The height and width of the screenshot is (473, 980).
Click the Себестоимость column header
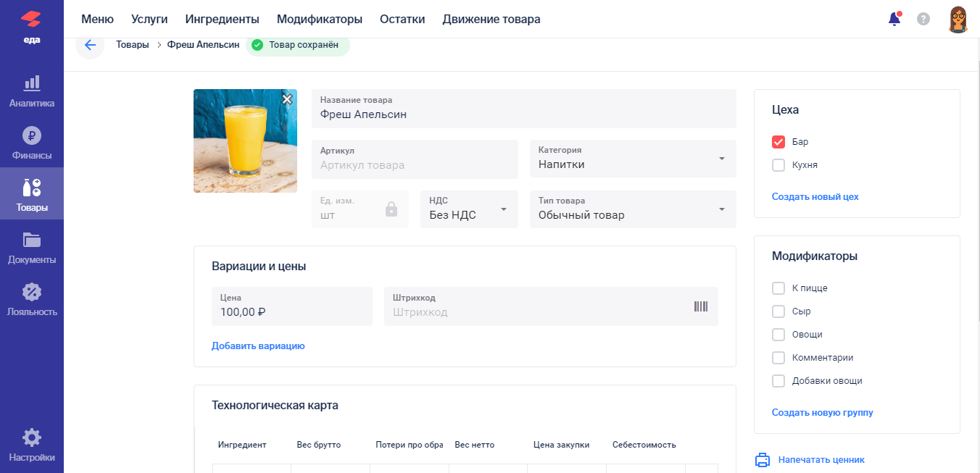(x=644, y=445)
